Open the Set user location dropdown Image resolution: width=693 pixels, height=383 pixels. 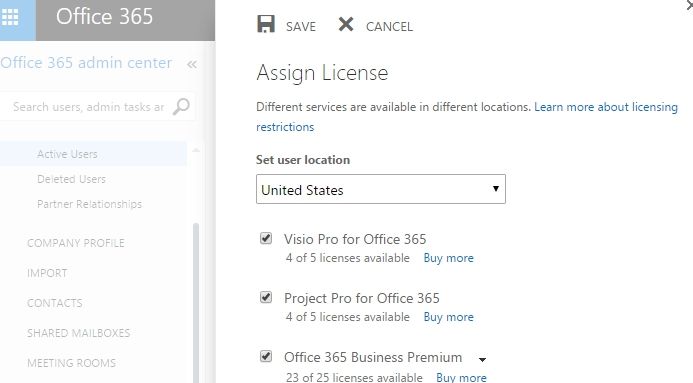click(x=381, y=189)
